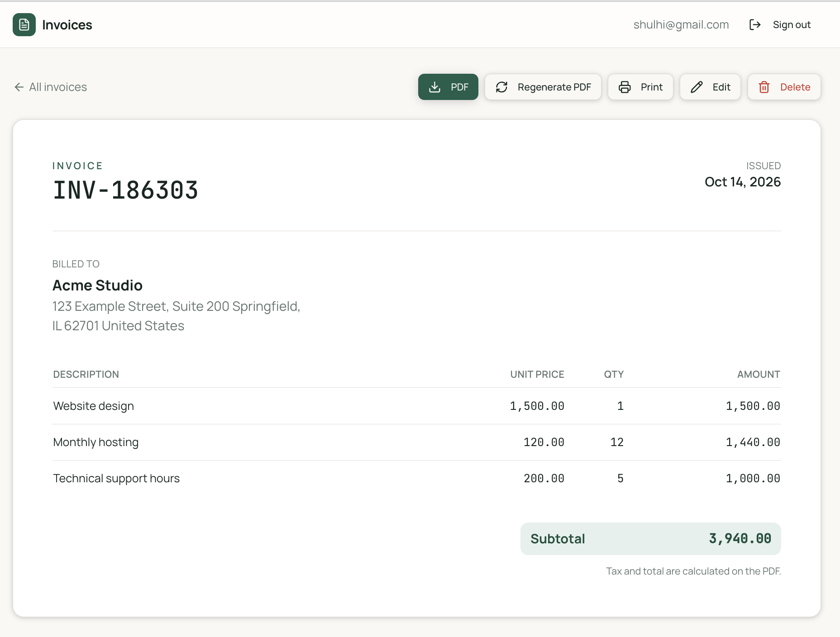Go back via the All invoices label
This screenshot has height=637, width=840.
pos(58,87)
